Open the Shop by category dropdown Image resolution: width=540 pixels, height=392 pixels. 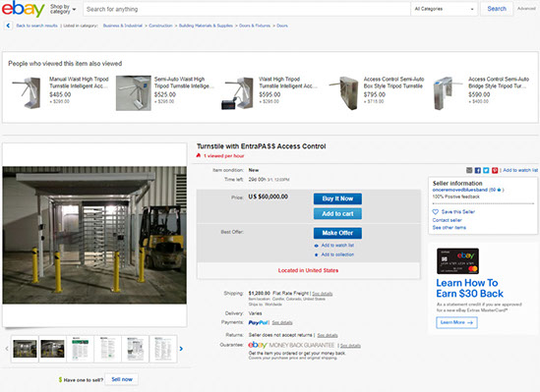point(63,9)
